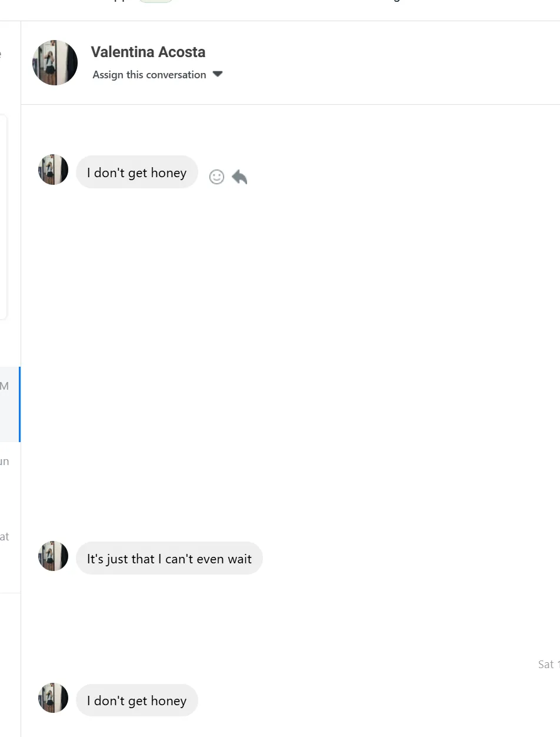Screen dimensions: 560x737
Task: Expand the Assign this conversation arrow
Action: click(x=218, y=74)
